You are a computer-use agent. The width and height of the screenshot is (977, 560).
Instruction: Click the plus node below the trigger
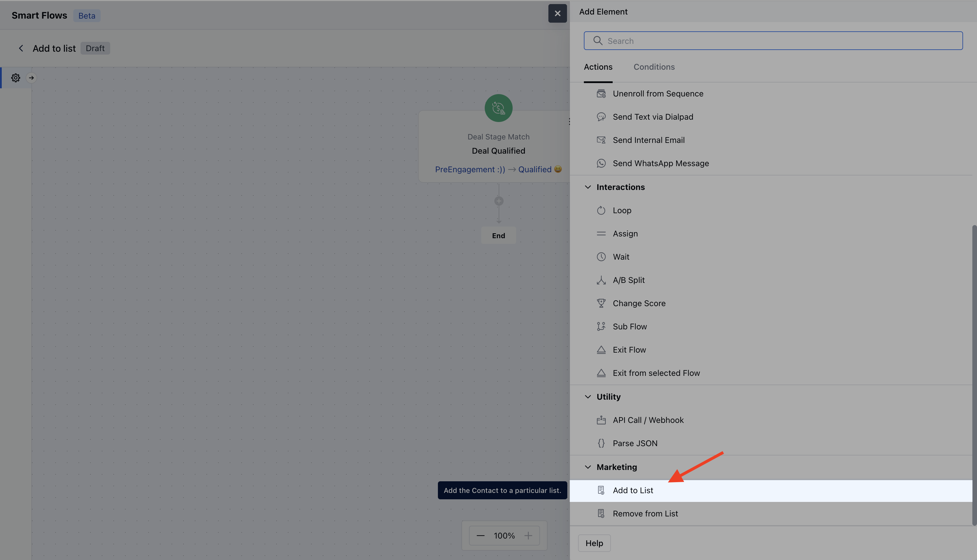coord(498,201)
